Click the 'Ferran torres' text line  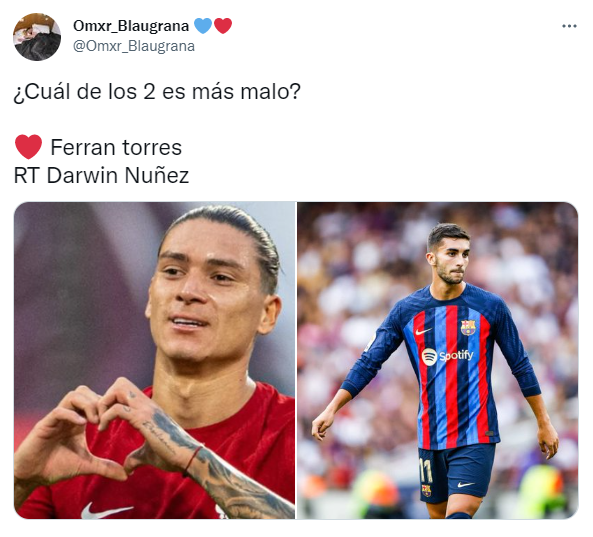116,147
